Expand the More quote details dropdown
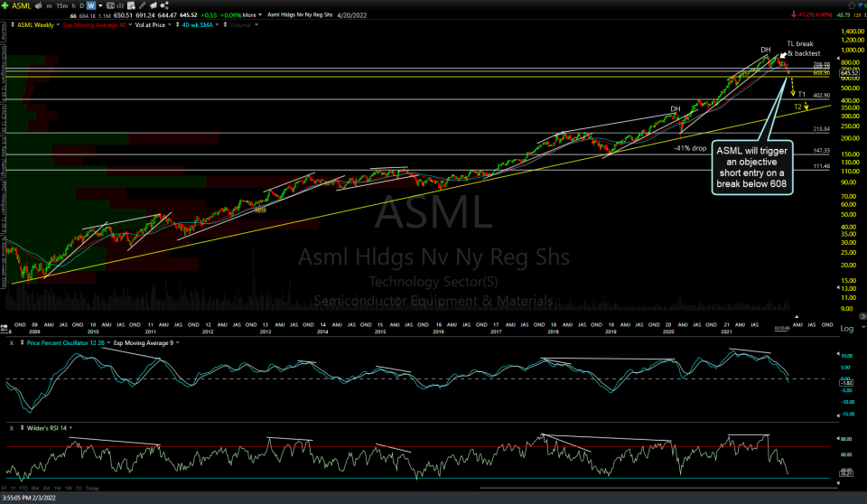The height and width of the screenshot is (504, 867). pyautogui.click(x=252, y=15)
